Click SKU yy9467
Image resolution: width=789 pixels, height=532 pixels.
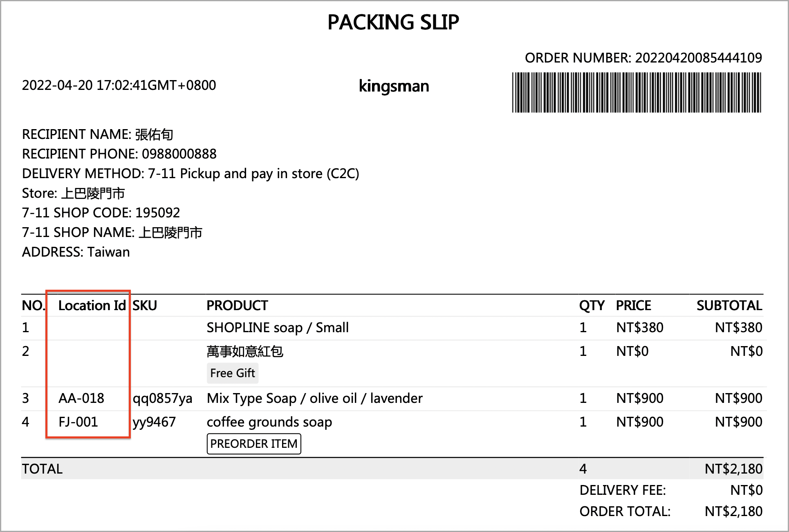pos(154,422)
